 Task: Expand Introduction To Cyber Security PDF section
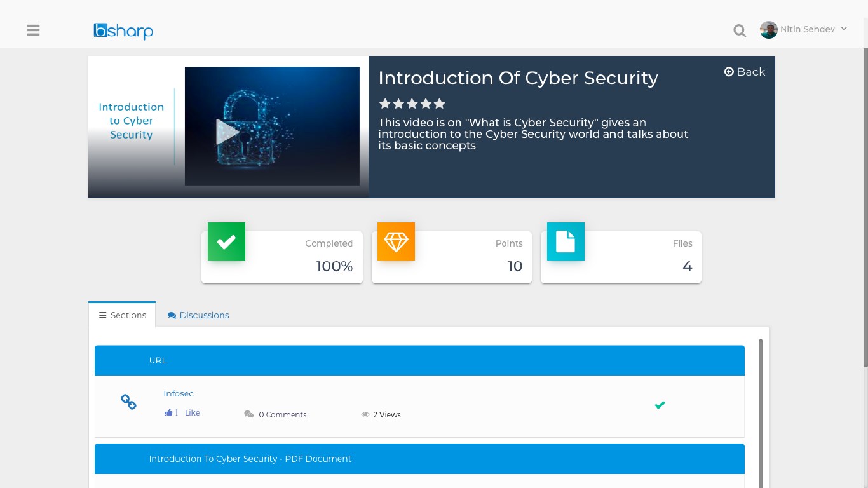tap(419, 459)
